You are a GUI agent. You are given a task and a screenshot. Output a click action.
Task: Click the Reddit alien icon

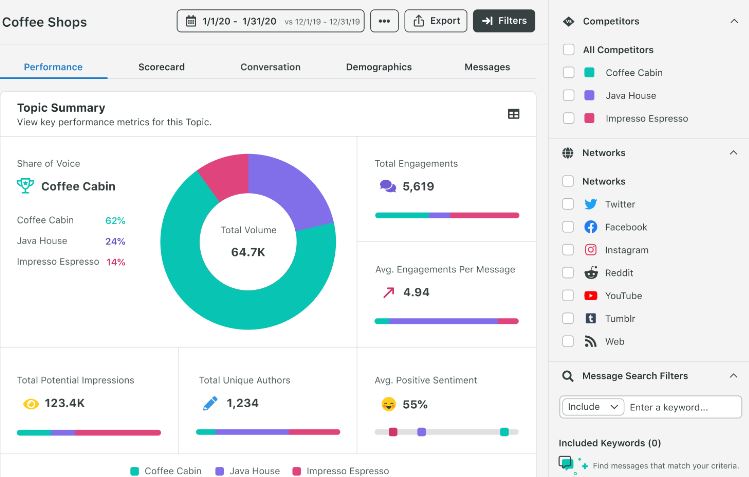[x=591, y=273]
